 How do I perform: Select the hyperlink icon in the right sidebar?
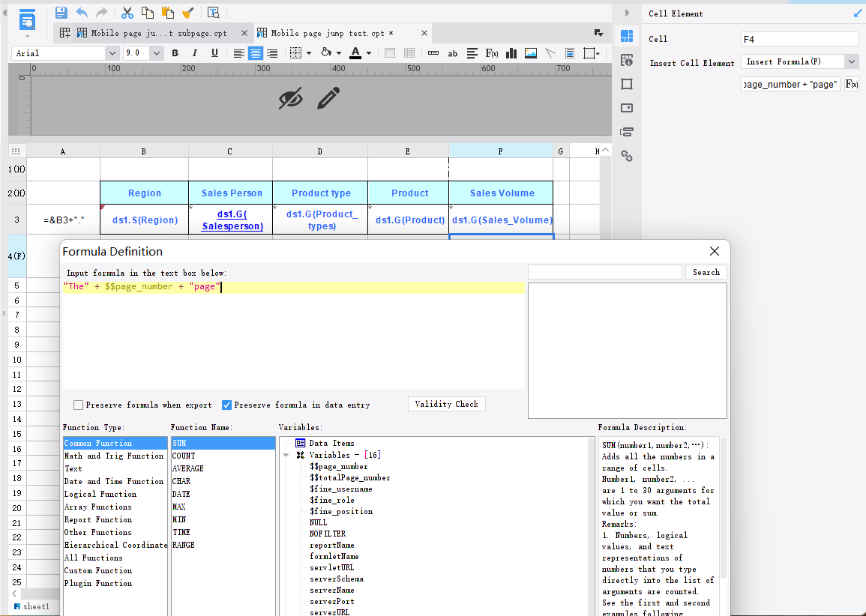pyautogui.click(x=627, y=156)
